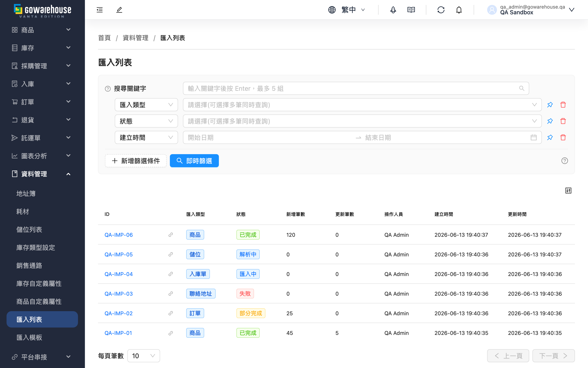Copy link icon for QA-IMP-03
This screenshot has width=588, height=368.
pos(170,294)
